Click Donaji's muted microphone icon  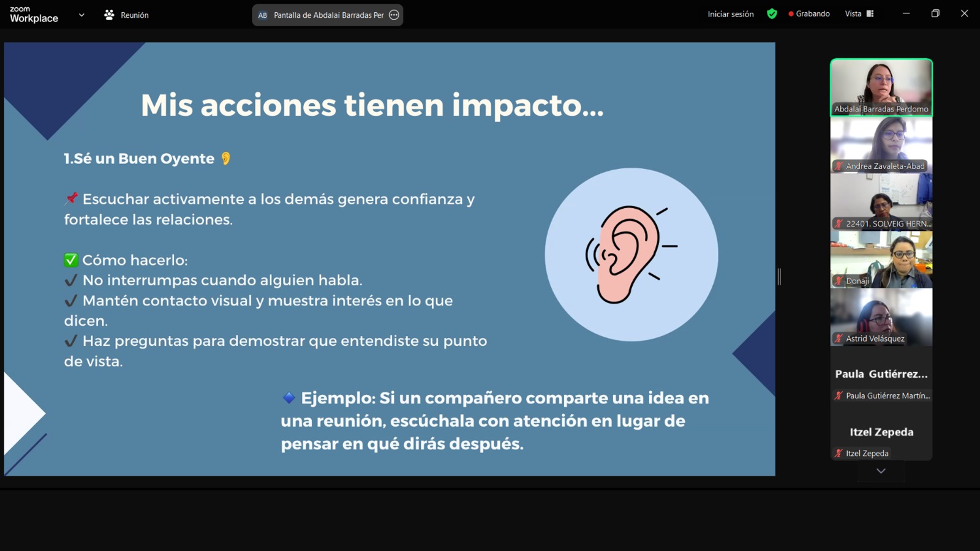pyautogui.click(x=839, y=281)
